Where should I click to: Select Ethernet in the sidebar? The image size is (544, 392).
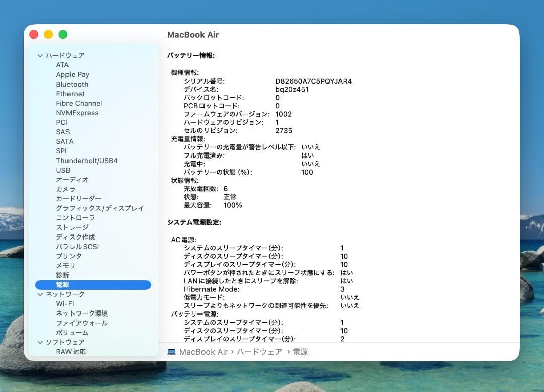point(71,94)
